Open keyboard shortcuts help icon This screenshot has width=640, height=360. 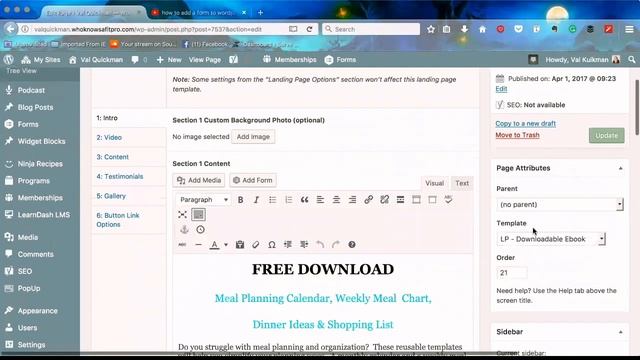[352, 244]
